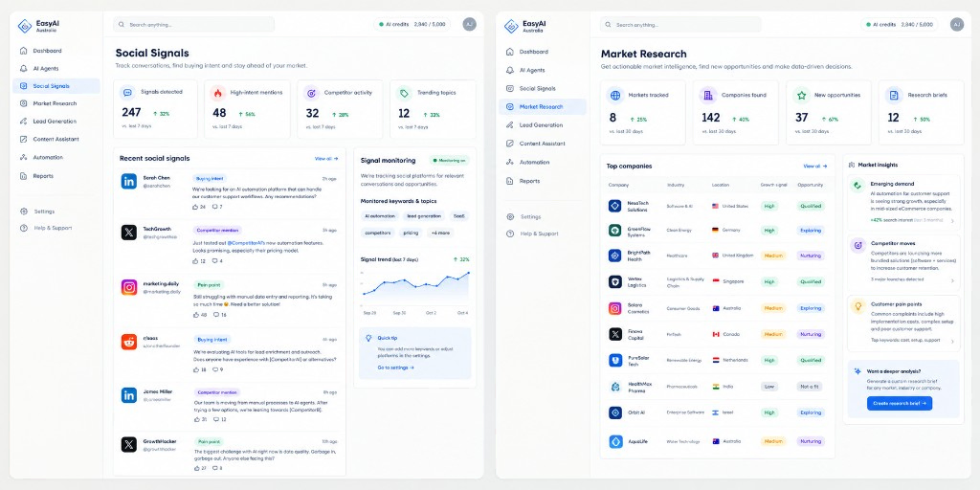Select the High-intent mentions flame icon
Viewport: 980px width, 490px height.
(218, 93)
